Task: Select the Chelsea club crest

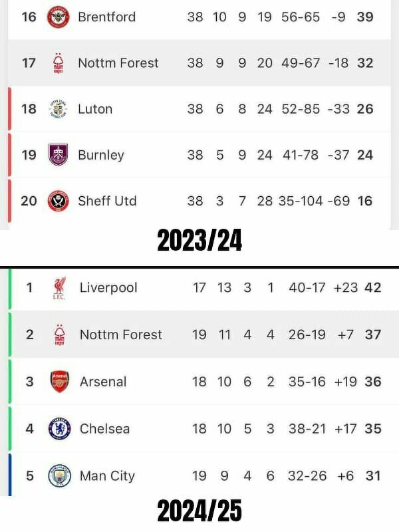Action: point(59,428)
